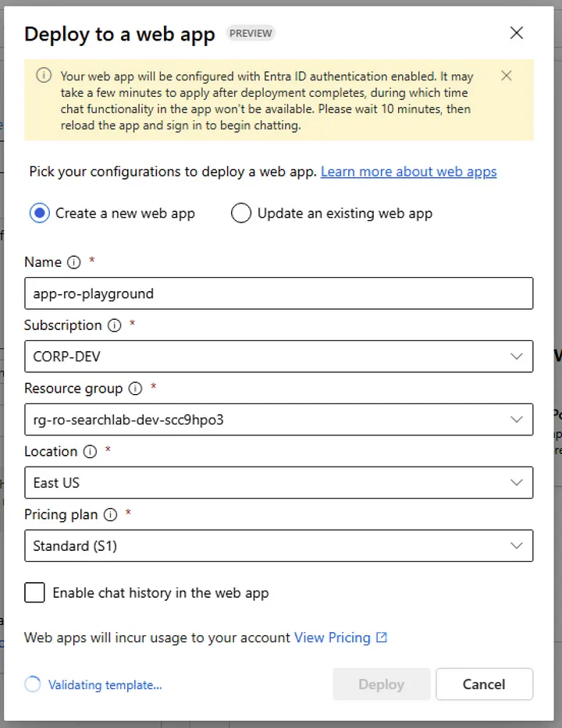The image size is (562, 728).
Task: Open the Subscription dropdown showing CORP-DEV
Action: pos(279,357)
